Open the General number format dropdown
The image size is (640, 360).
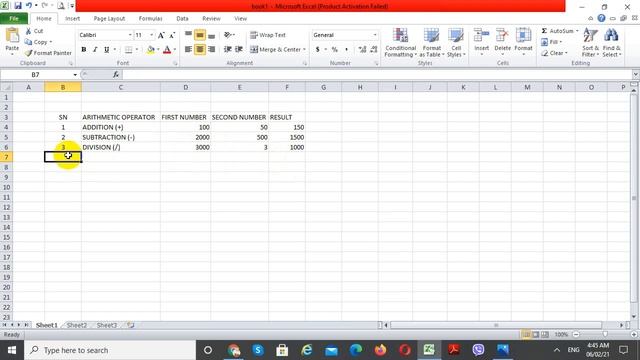(x=375, y=35)
